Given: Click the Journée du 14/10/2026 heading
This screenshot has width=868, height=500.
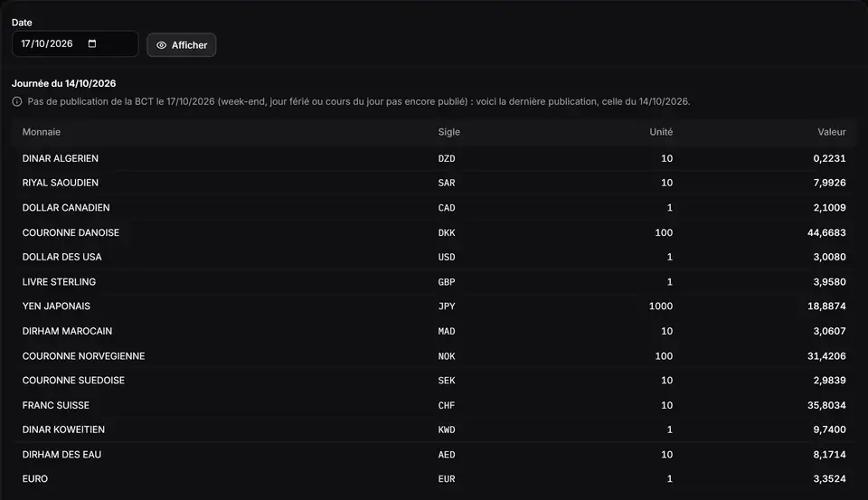Looking at the screenshot, I should tap(63, 83).
